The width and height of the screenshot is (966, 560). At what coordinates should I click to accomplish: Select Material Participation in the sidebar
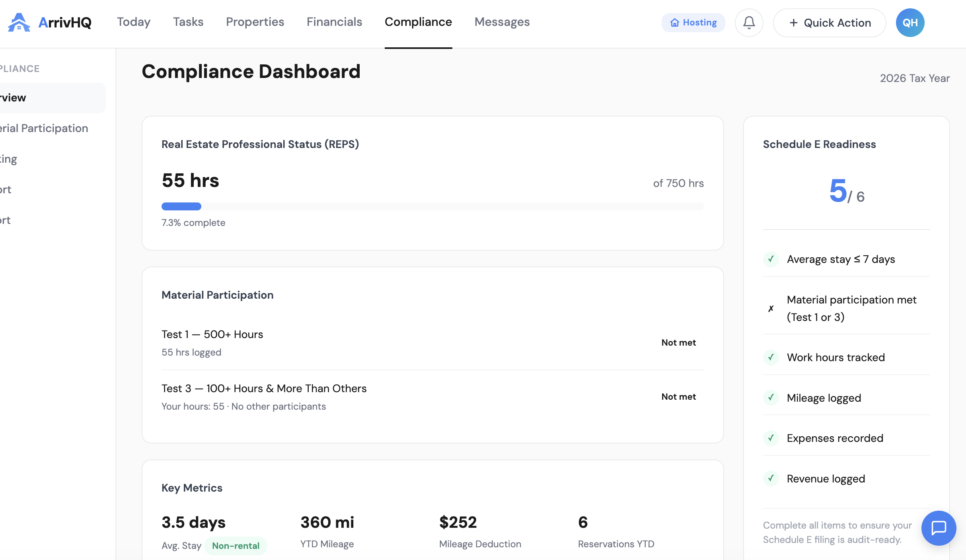(44, 128)
